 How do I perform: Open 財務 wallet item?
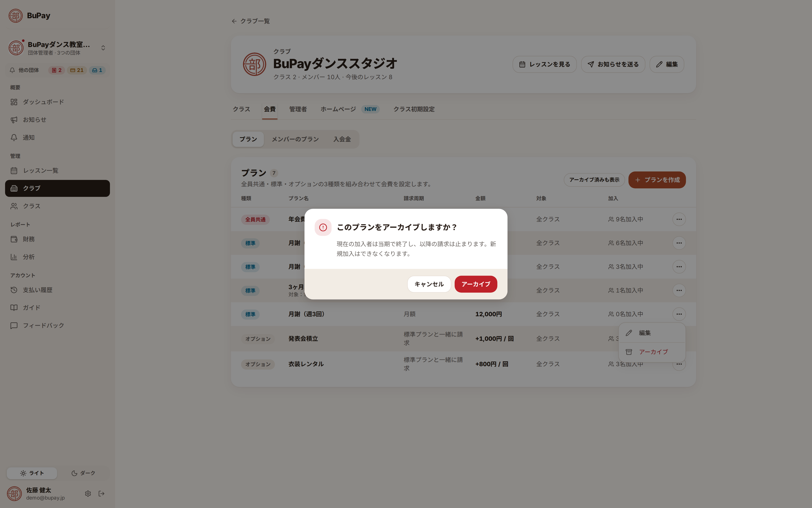(x=57, y=239)
